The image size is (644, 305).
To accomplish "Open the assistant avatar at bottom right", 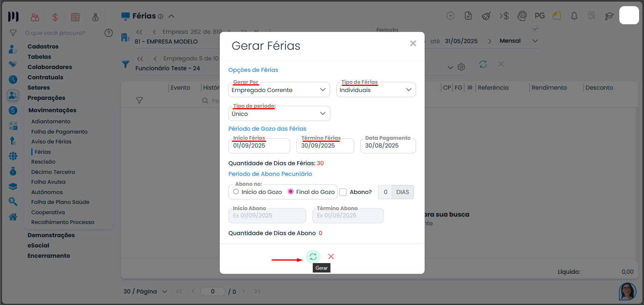I will 628,291.
